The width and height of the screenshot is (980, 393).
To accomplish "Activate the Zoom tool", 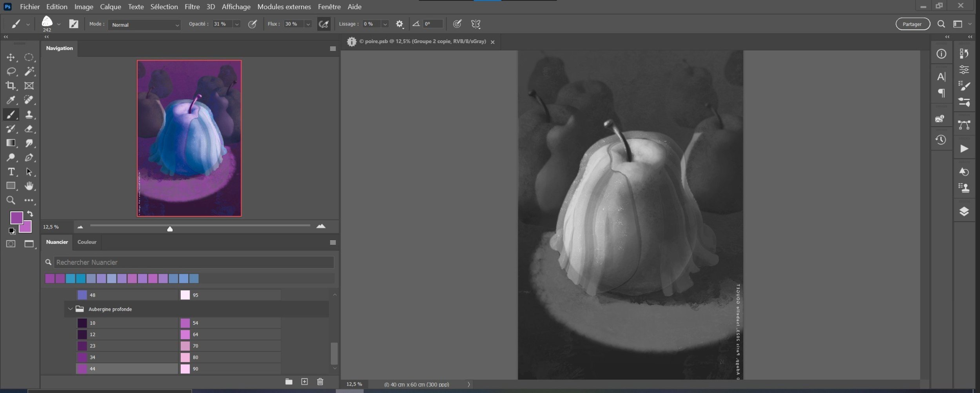I will (x=11, y=200).
